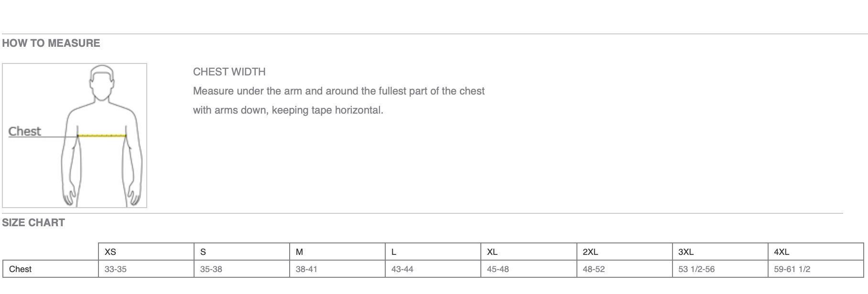Select the 53 1/2-56 measurement cell
This screenshot has height=294, width=868.
[x=696, y=269]
